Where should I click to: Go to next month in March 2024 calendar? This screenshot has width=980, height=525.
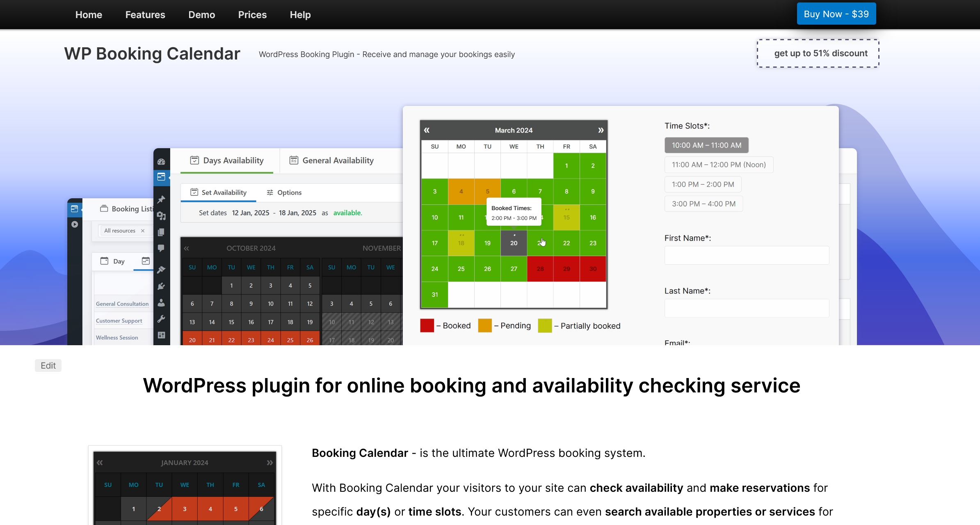pos(601,130)
